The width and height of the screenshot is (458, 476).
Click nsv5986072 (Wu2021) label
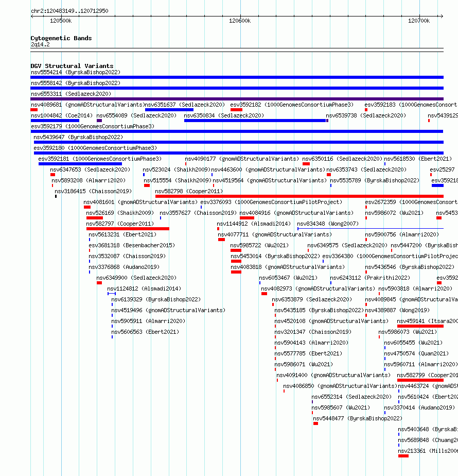point(394,213)
